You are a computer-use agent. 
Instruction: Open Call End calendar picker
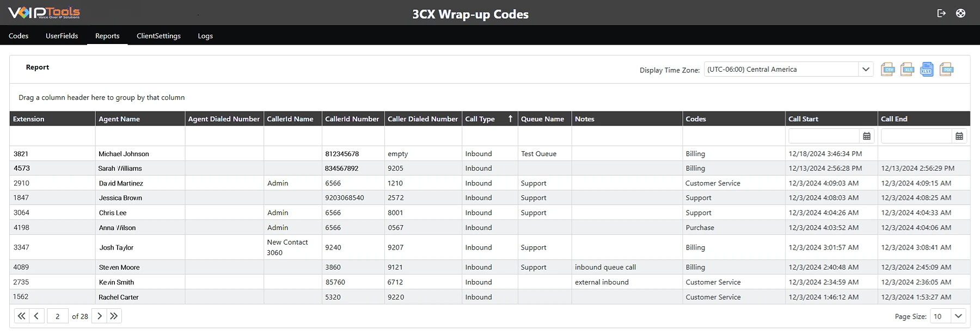tap(959, 136)
